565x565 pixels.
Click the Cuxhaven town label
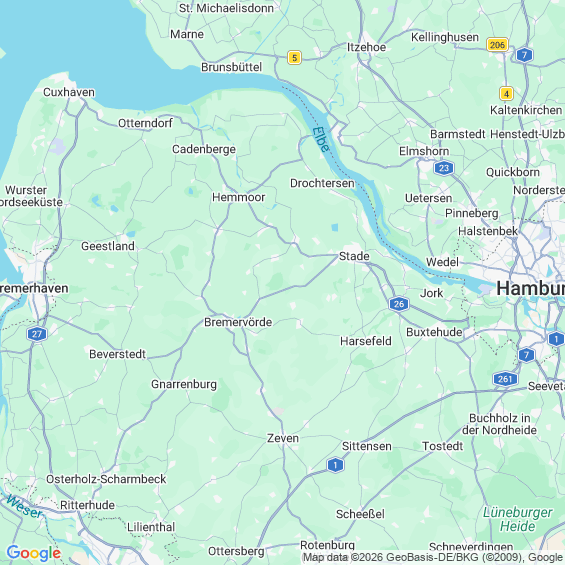point(69,92)
